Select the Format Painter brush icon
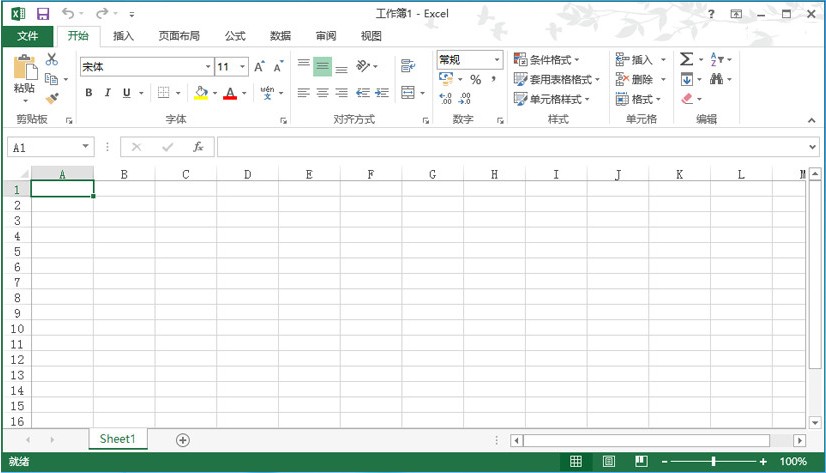 [x=52, y=99]
